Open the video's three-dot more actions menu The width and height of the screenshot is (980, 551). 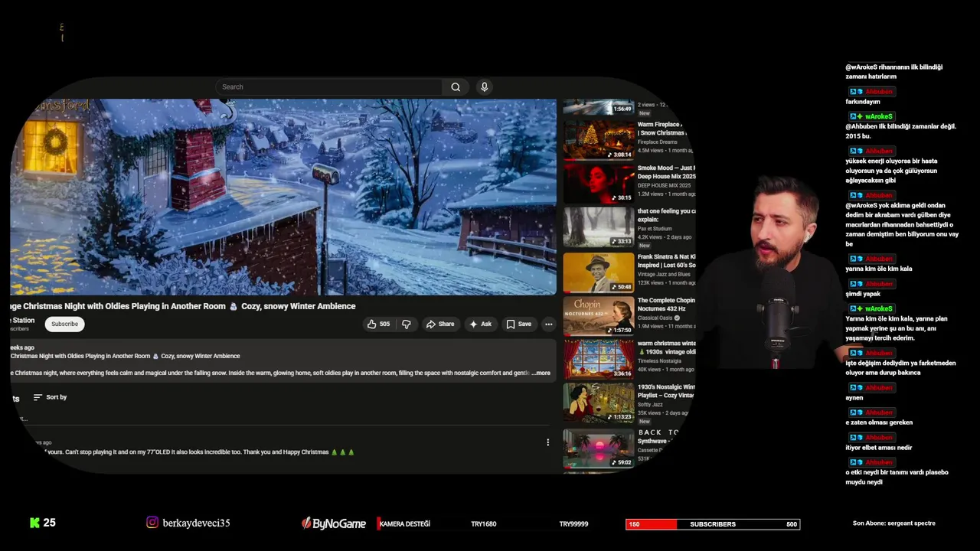pyautogui.click(x=548, y=324)
